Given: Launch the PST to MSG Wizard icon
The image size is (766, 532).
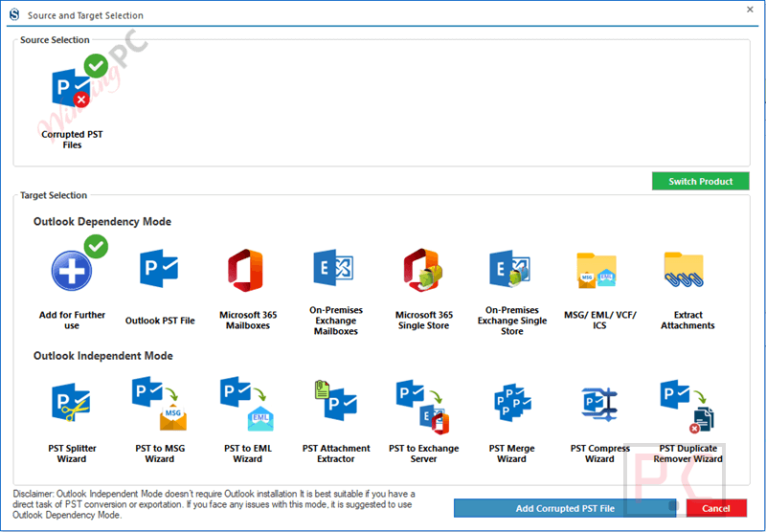Looking at the screenshot, I should 159,404.
